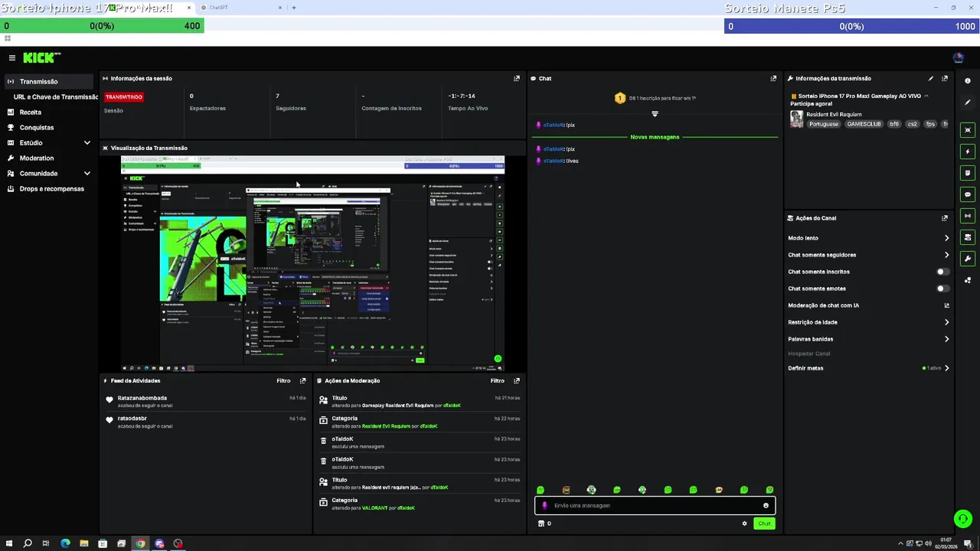Image resolution: width=980 pixels, height=551 pixels.
Task: Toggle Chat somente emotes switch
Action: 943,289
